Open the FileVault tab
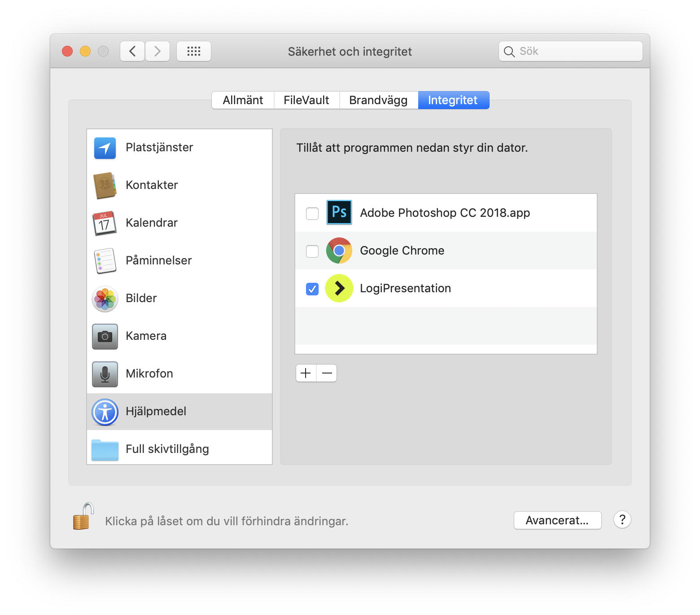 306,100
